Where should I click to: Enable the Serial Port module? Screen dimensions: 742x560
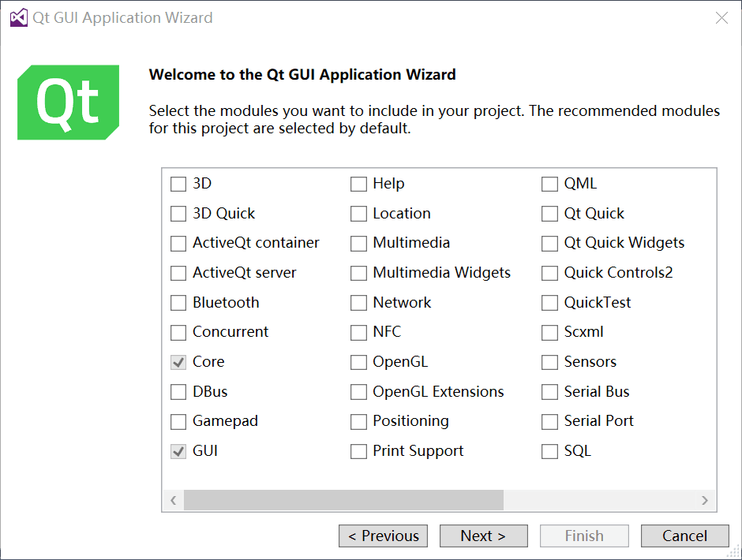point(550,422)
